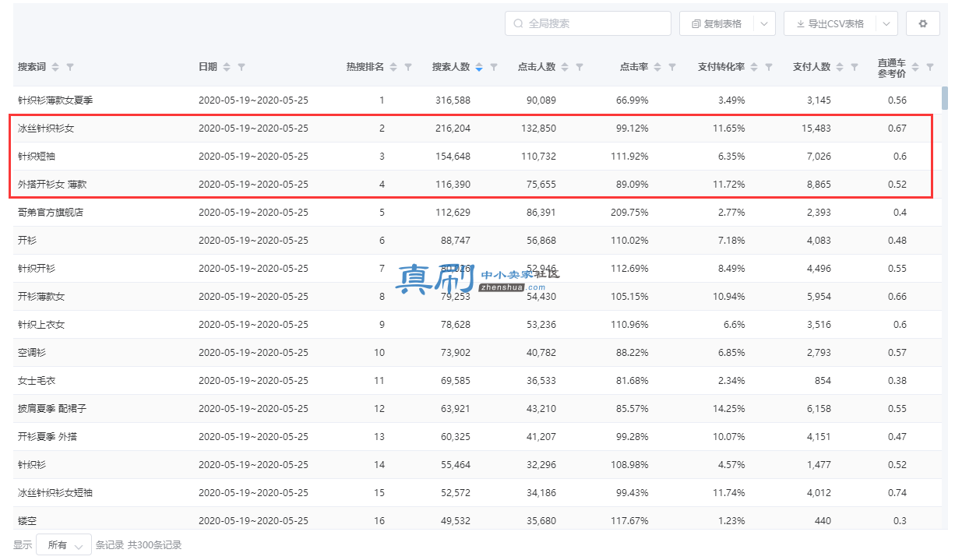The image size is (955, 560).
Task: Open the 搜索人数 filter funnel icon
Action: [494, 67]
